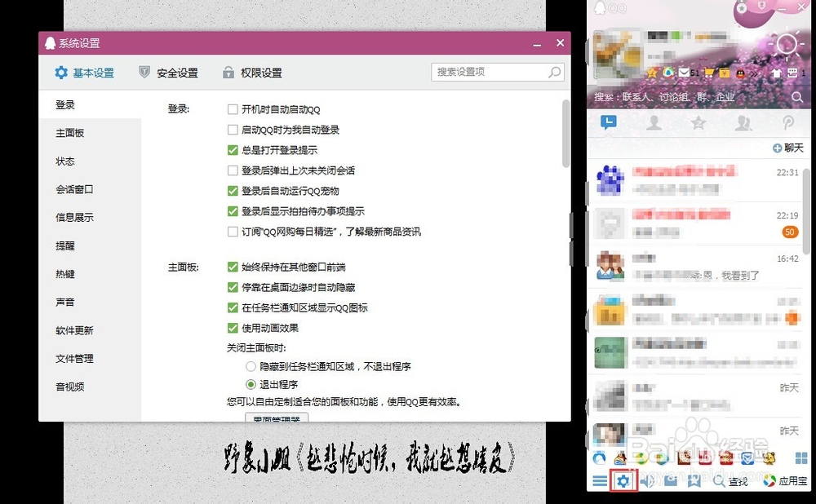
Task: Launch QQ Browser icon in app bar
Action: 600,458
